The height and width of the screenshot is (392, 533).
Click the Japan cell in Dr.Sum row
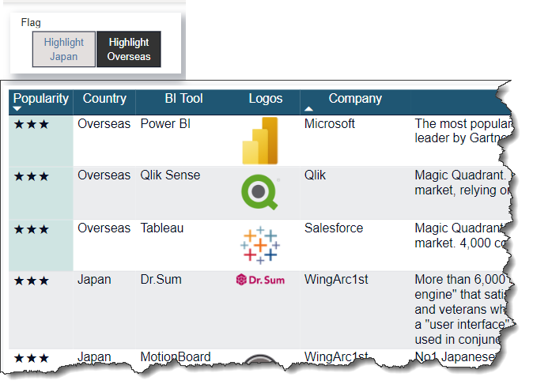(94, 280)
